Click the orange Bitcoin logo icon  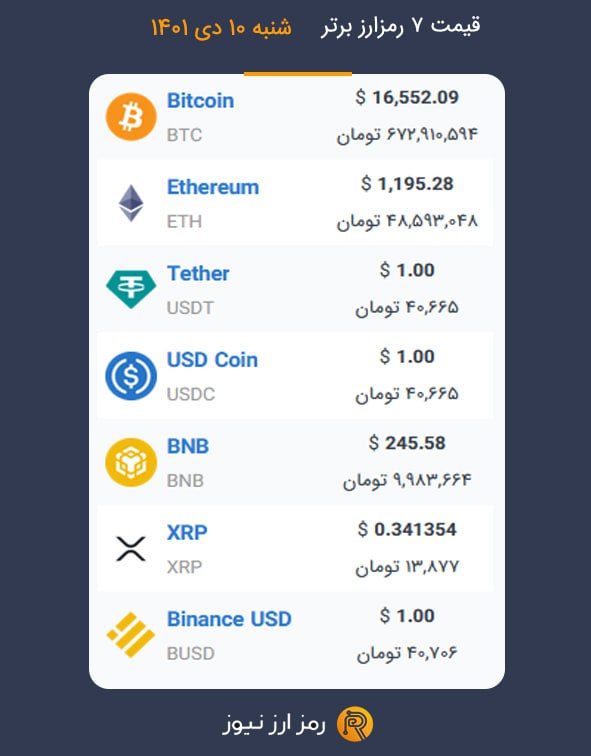(x=131, y=117)
